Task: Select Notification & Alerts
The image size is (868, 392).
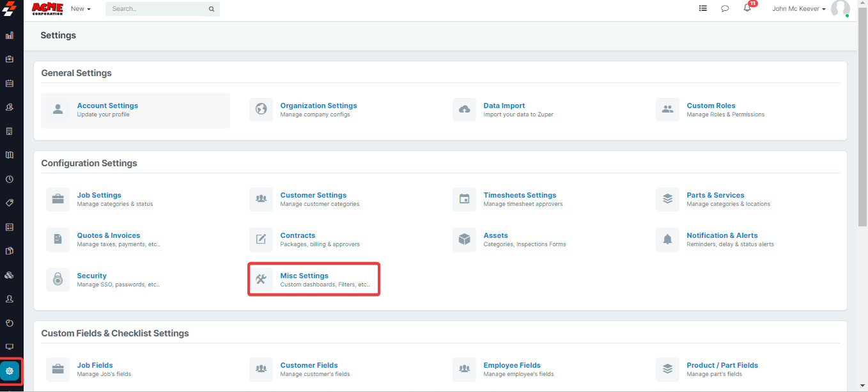Action: click(x=722, y=235)
